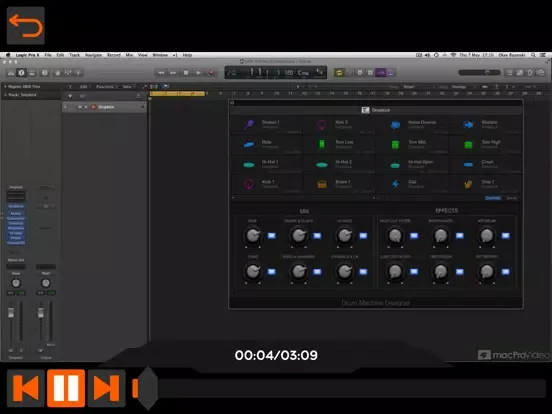
Task: Open the Logic Pro X application menu
Action: click(x=27, y=55)
